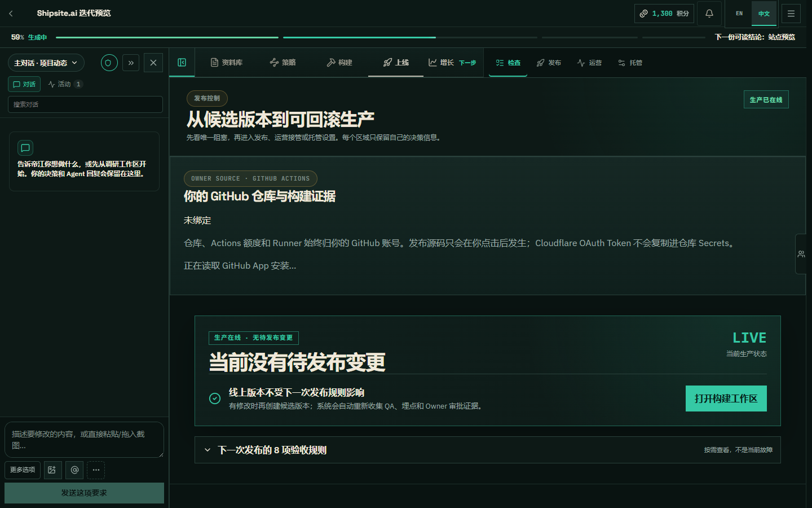812x508 pixels.
Task: Go back using the top-left arrow
Action: pos(11,14)
